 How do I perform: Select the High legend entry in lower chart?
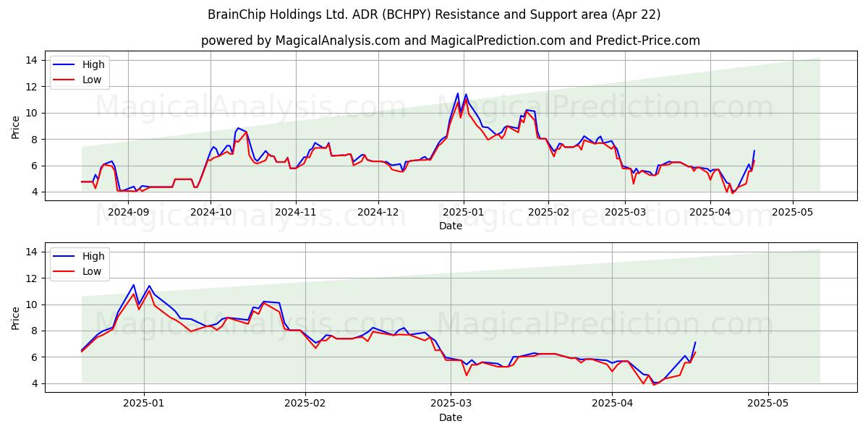point(80,256)
